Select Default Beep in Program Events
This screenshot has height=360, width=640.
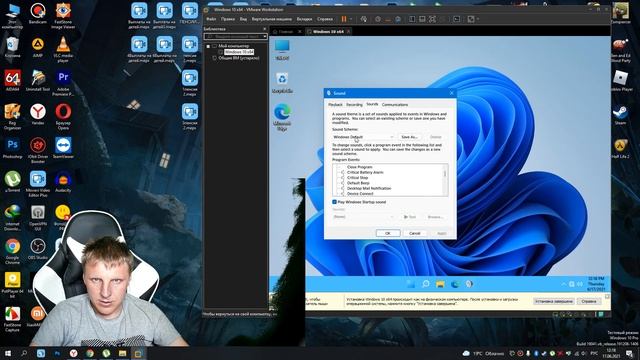358,183
